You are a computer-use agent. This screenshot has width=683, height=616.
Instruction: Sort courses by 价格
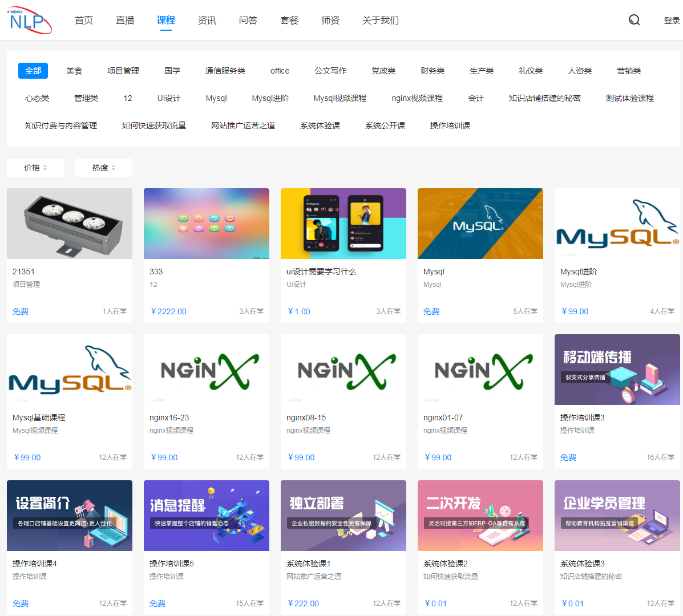35,168
